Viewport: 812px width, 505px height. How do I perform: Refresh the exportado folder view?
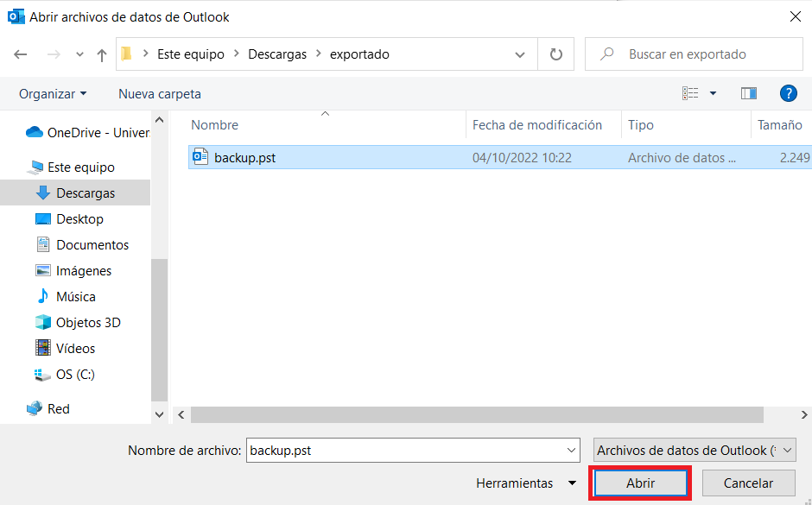click(556, 54)
